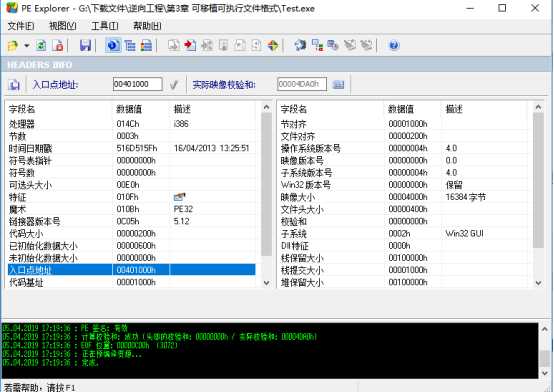Select the 节数 field row
The image size is (554, 392).
point(131,136)
